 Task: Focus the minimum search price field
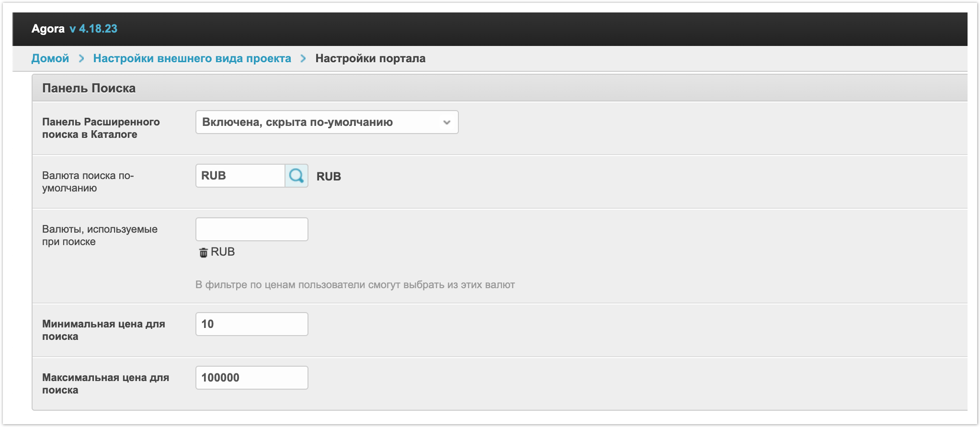tap(251, 324)
